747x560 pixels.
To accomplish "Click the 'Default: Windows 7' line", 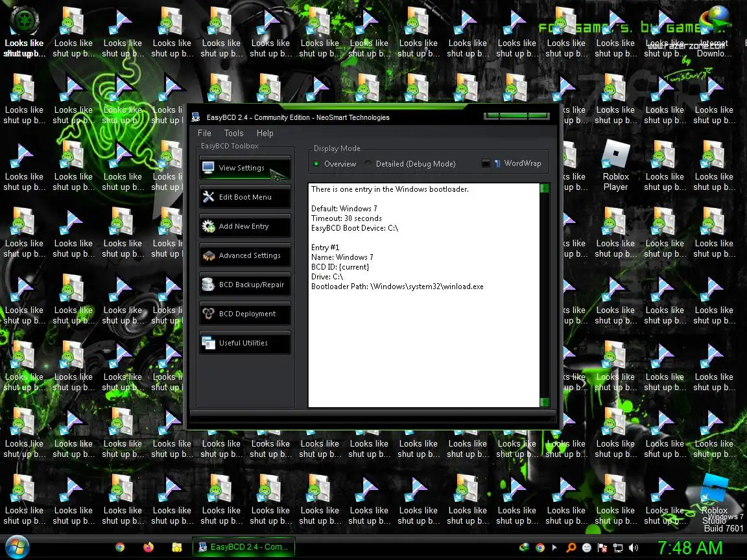I will point(344,209).
